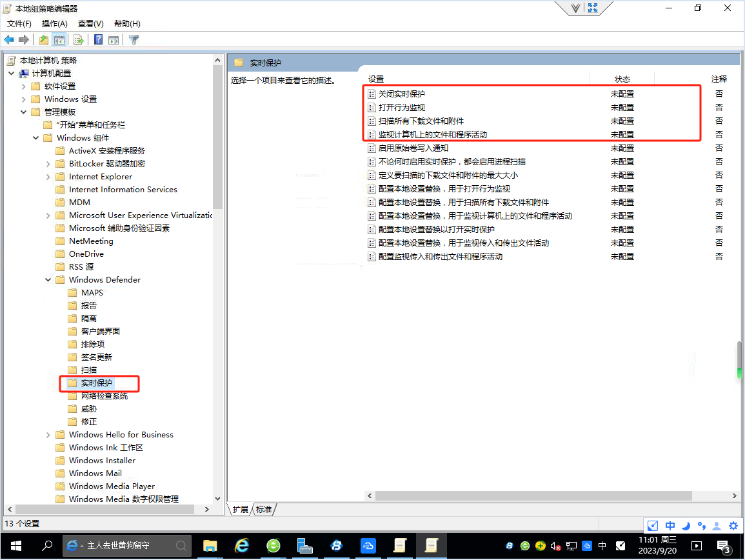Expand the 软件设置 tree node
745x560 pixels.
pos(23,86)
